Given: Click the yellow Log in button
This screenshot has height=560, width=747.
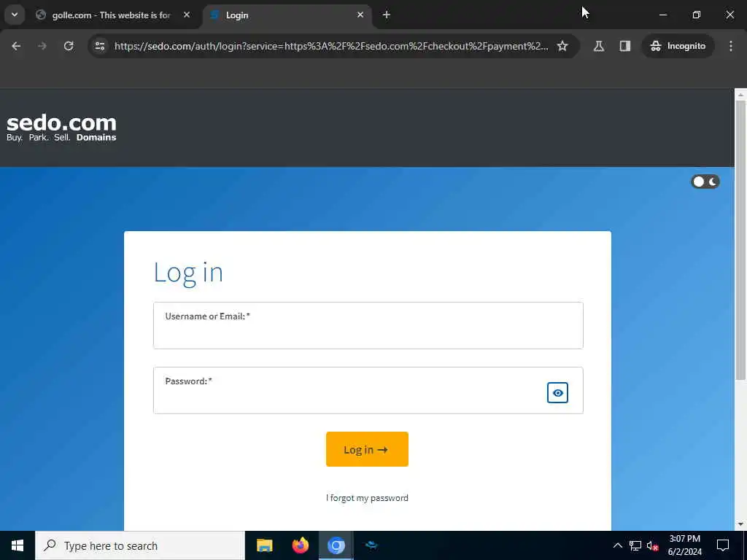Looking at the screenshot, I should [x=367, y=449].
